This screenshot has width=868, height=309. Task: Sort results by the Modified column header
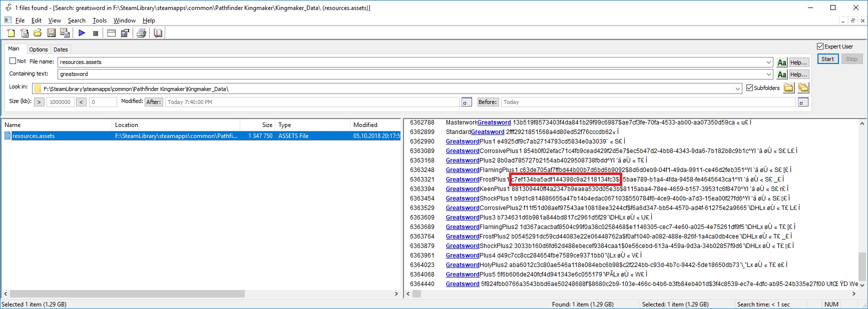[375, 125]
